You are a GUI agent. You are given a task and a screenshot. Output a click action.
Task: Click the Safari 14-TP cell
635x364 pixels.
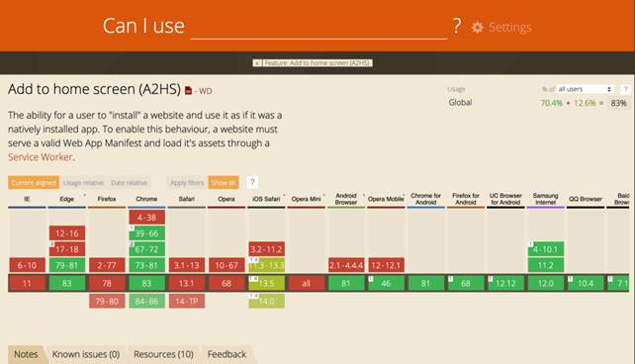(187, 302)
